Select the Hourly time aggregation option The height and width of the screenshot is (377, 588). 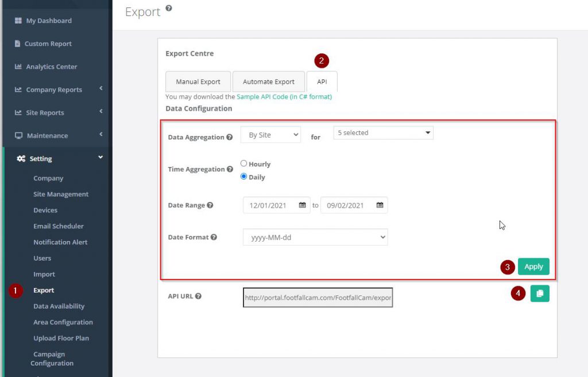point(243,164)
